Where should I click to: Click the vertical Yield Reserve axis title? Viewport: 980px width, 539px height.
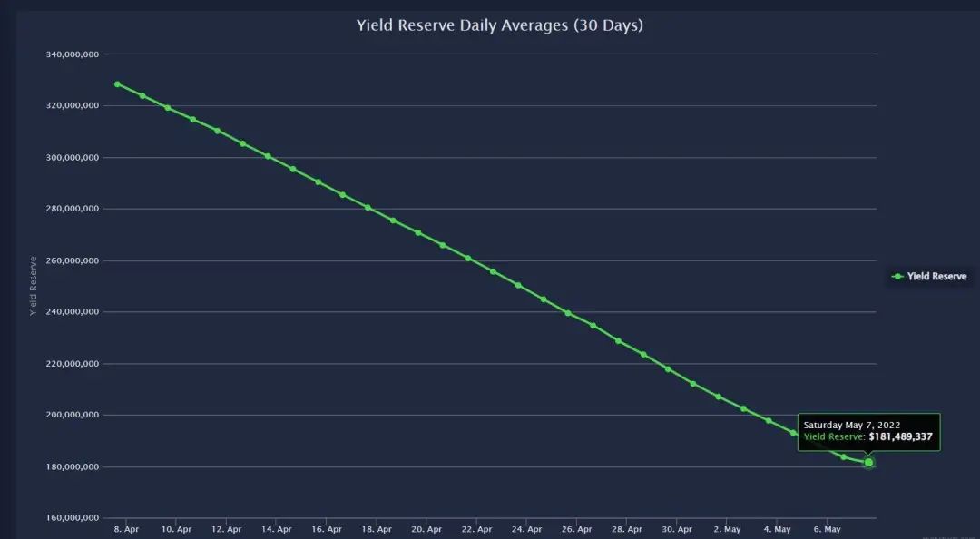pyautogui.click(x=34, y=286)
